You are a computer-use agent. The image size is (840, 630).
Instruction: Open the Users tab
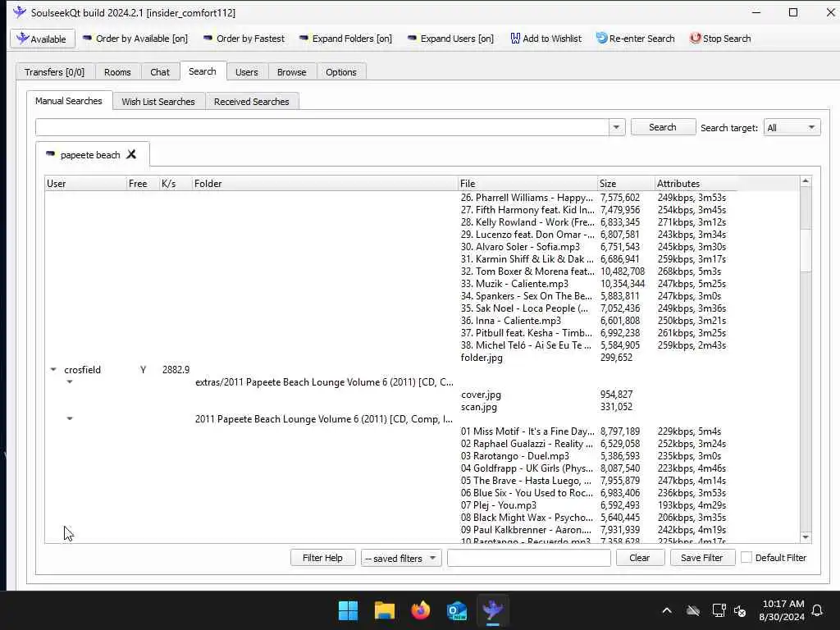click(x=246, y=72)
